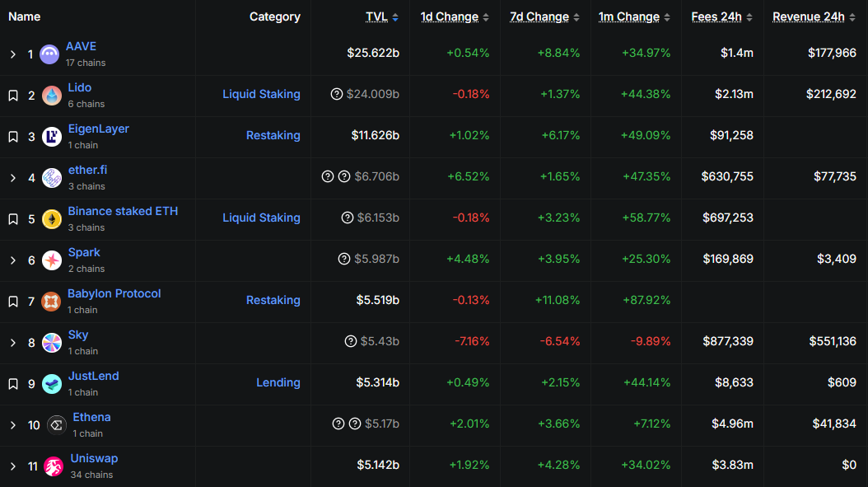Click the Ethena protocol logo
868x487 pixels.
coord(57,425)
